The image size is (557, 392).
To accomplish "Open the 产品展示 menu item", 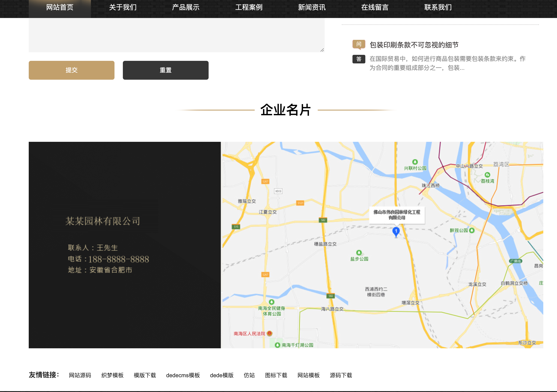I will (x=186, y=7).
